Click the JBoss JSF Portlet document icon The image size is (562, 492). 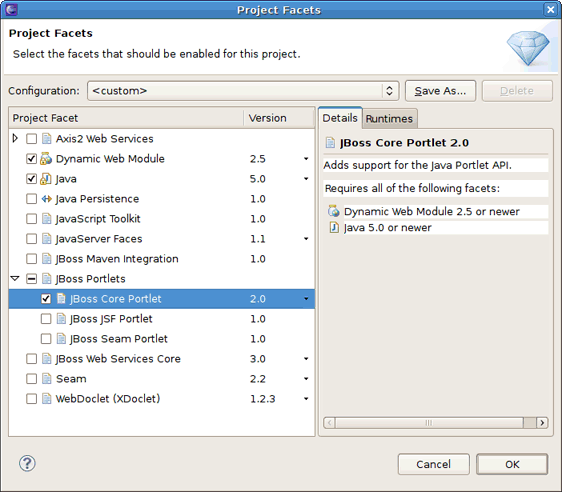tap(61, 319)
